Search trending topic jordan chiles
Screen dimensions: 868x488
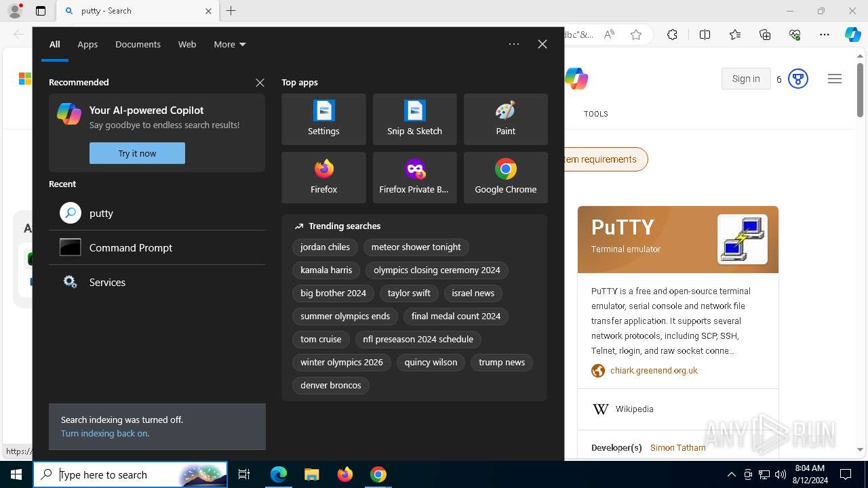tap(325, 247)
